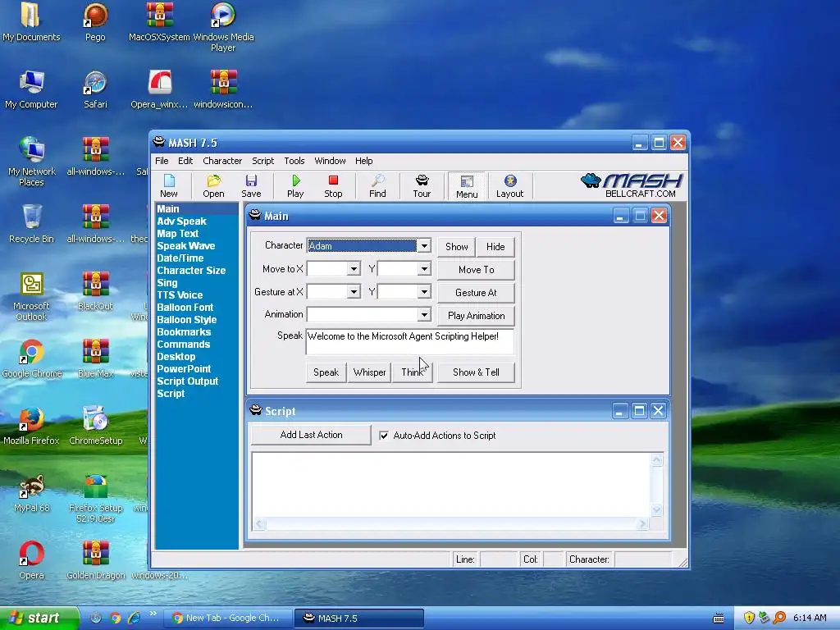Click the Add Last Action button
This screenshot has width=840, height=630.
[311, 435]
